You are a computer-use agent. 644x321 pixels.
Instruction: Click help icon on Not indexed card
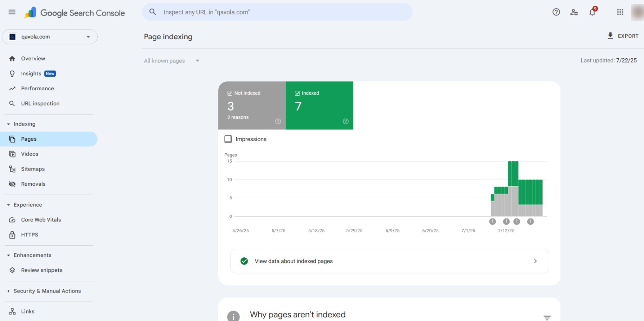click(x=278, y=121)
